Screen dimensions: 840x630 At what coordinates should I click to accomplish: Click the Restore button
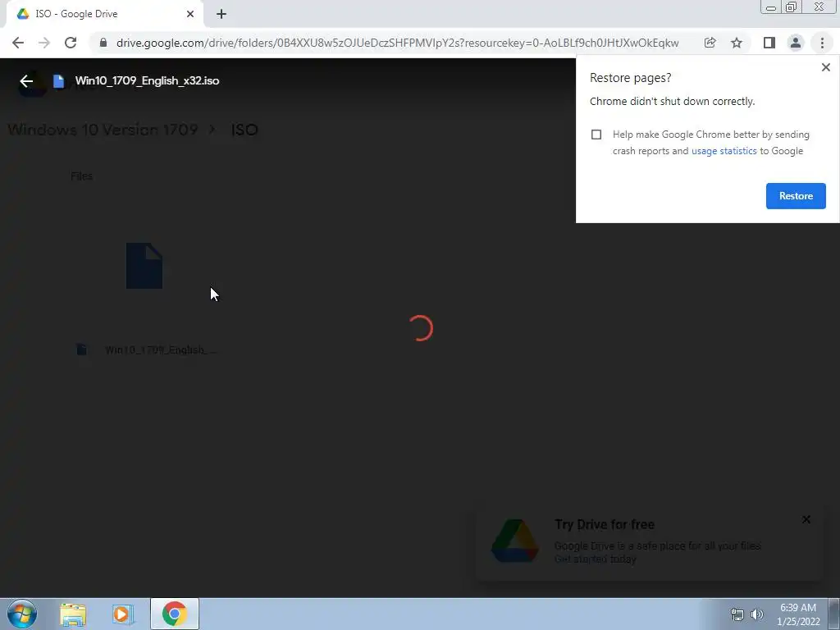796,196
